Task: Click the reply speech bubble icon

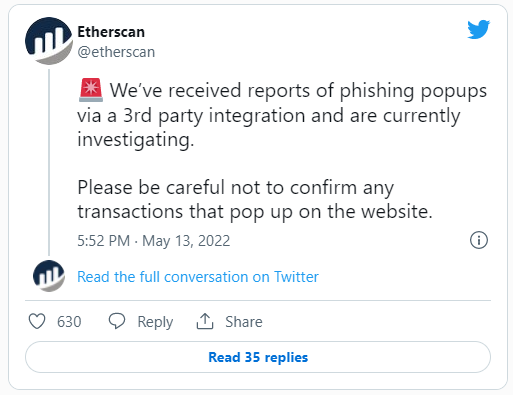Action: (117, 321)
